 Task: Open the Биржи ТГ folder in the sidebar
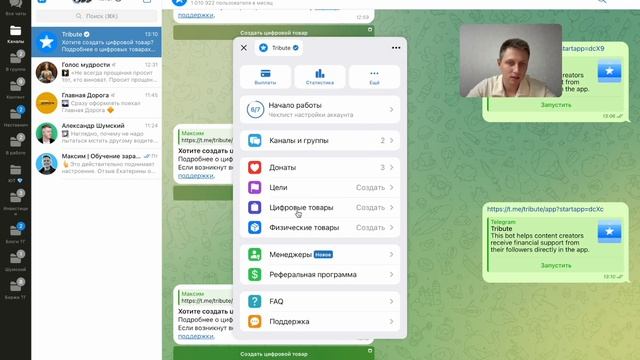tap(16, 289)
